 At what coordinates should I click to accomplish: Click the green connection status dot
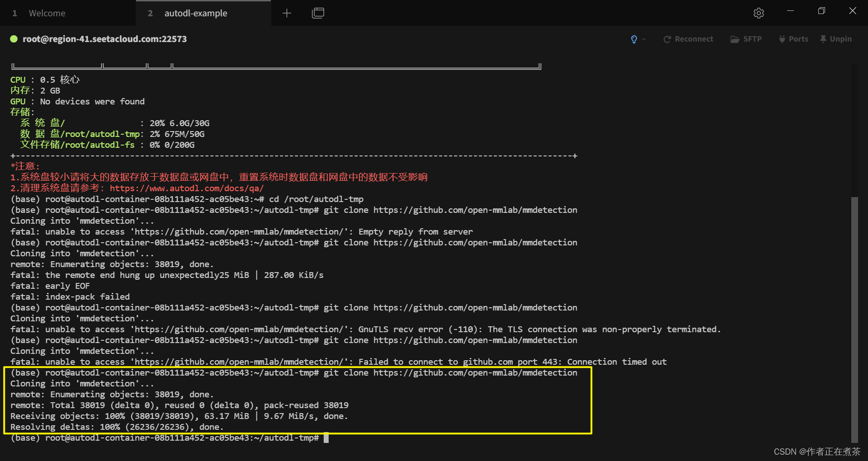click(x=14, y=39)
